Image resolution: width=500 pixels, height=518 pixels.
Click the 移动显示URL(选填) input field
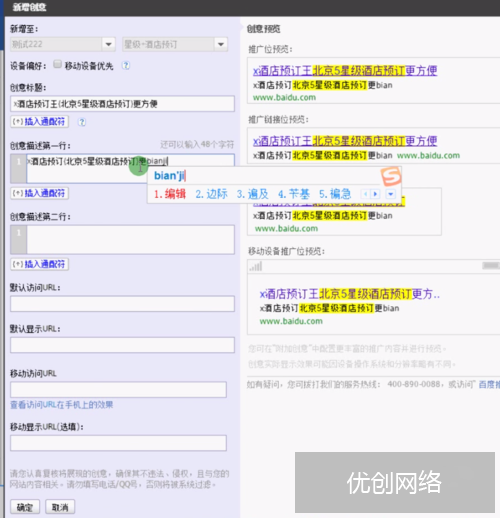118,443
